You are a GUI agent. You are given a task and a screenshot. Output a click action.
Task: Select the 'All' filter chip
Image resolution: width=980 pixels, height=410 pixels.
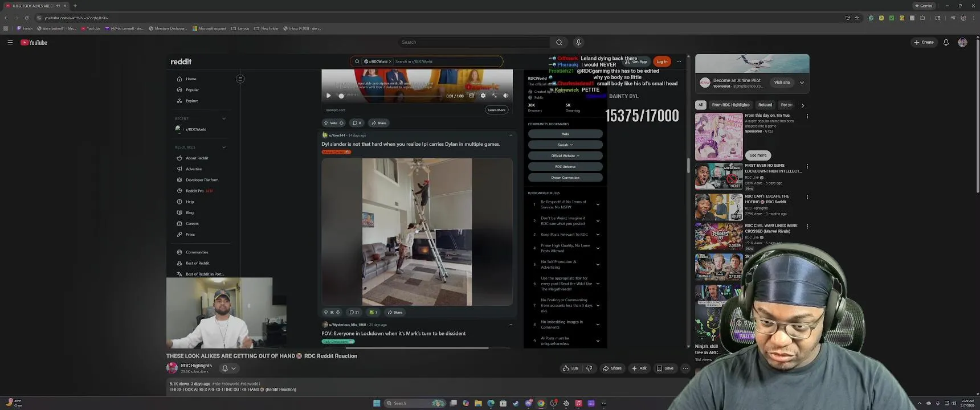click(701, 105)
